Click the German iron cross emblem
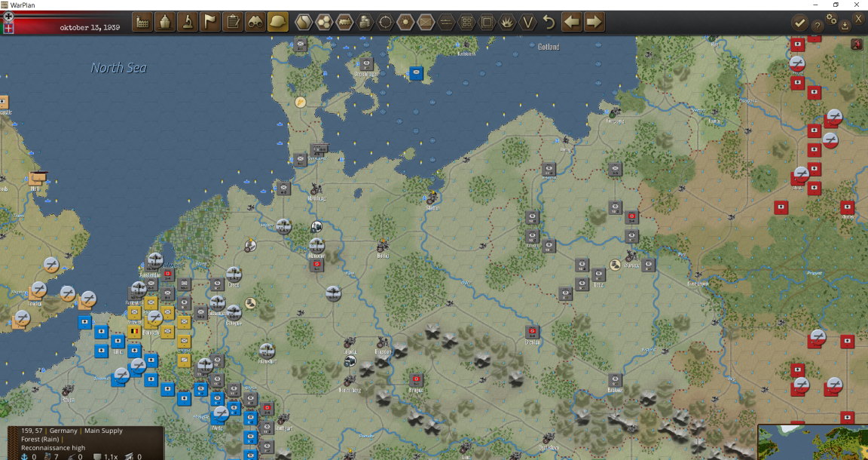This screenshot has height=460, width=868. coord(8,17)
